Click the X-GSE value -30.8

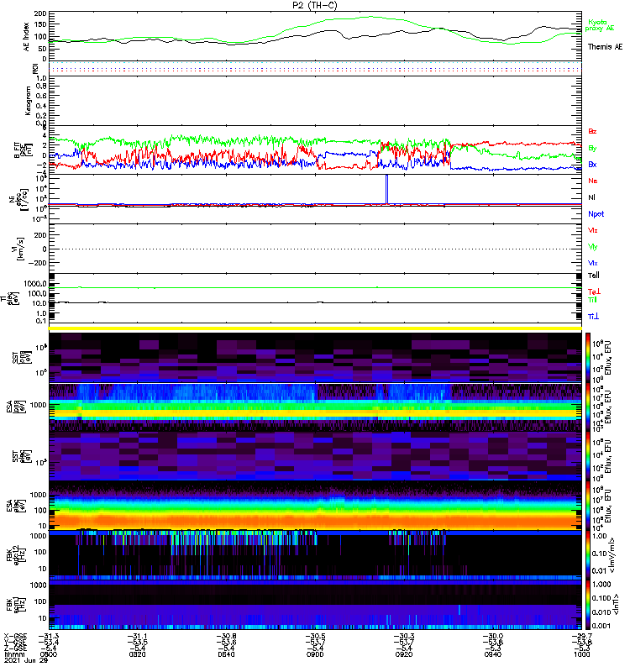(226, 636)
